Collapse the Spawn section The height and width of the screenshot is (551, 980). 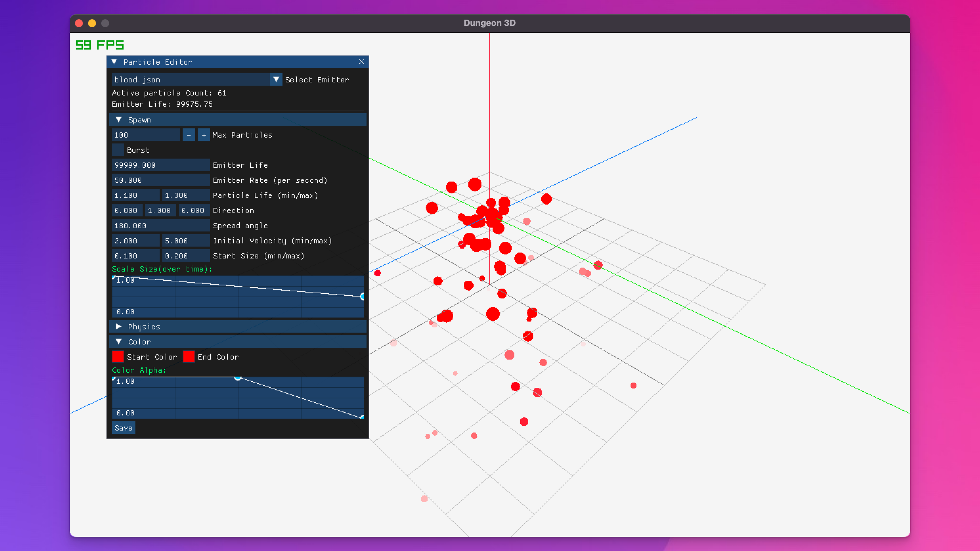tap(119, 120)
